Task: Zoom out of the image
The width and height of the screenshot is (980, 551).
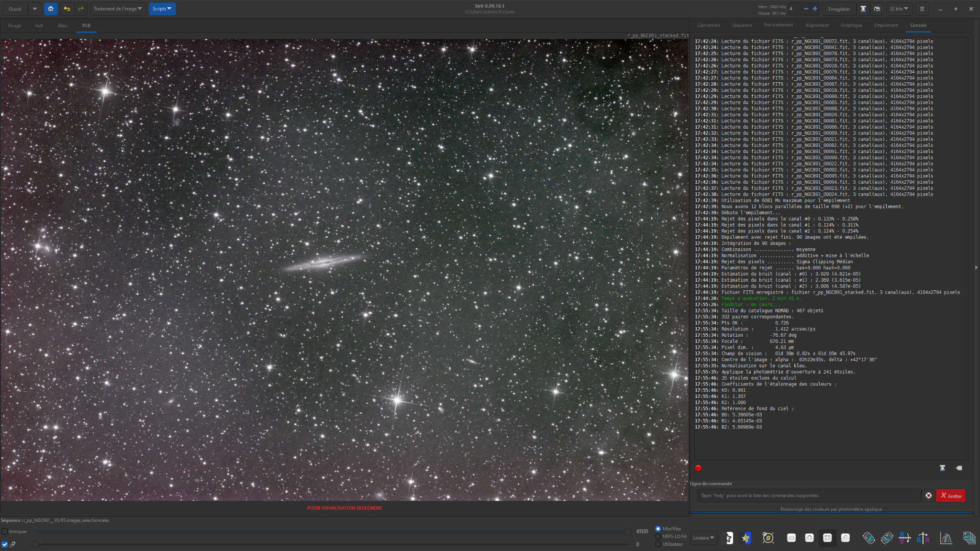Action: click(791, 538)
